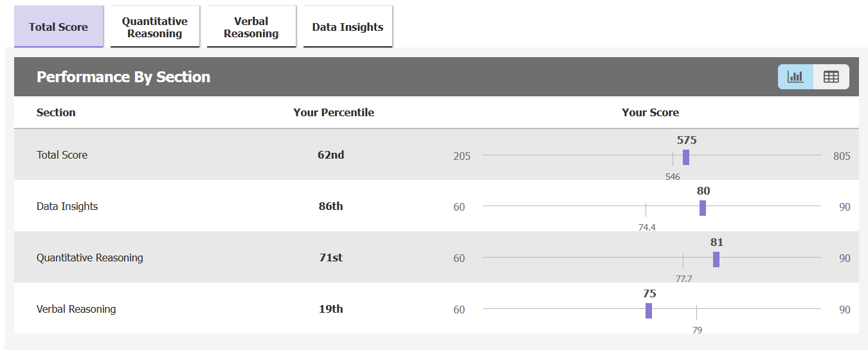
Task: Click the Verbal Reasoning row label
Action: tap(77, 309)
